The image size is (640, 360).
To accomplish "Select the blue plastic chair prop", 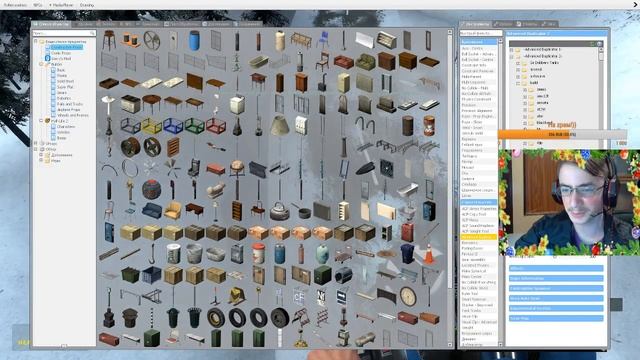I will (322, 41).
